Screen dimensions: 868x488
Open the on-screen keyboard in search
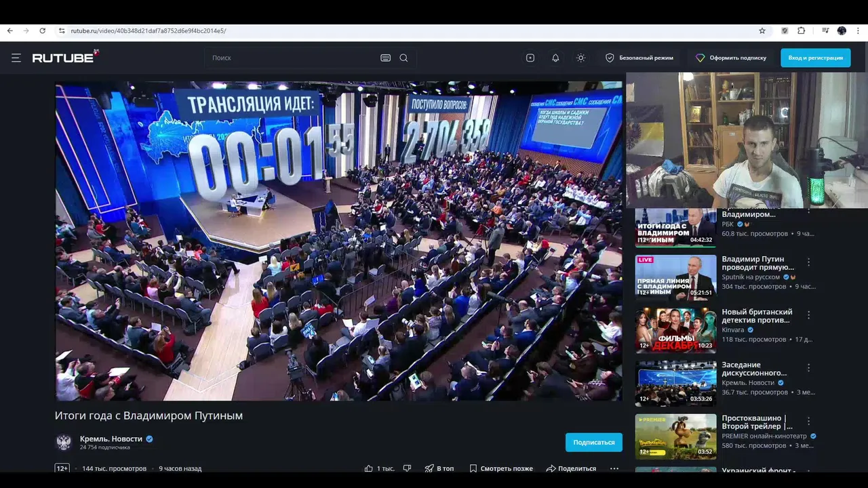(x=385, y=58)
